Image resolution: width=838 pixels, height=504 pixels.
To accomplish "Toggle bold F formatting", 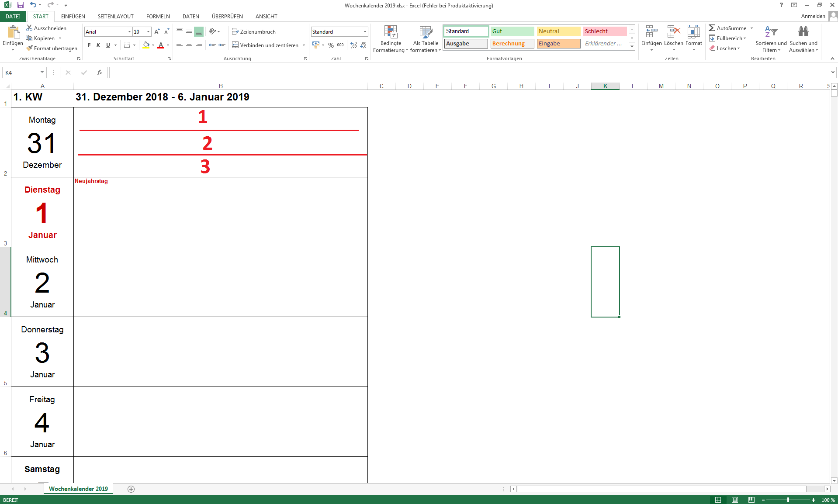I will 89,45.
